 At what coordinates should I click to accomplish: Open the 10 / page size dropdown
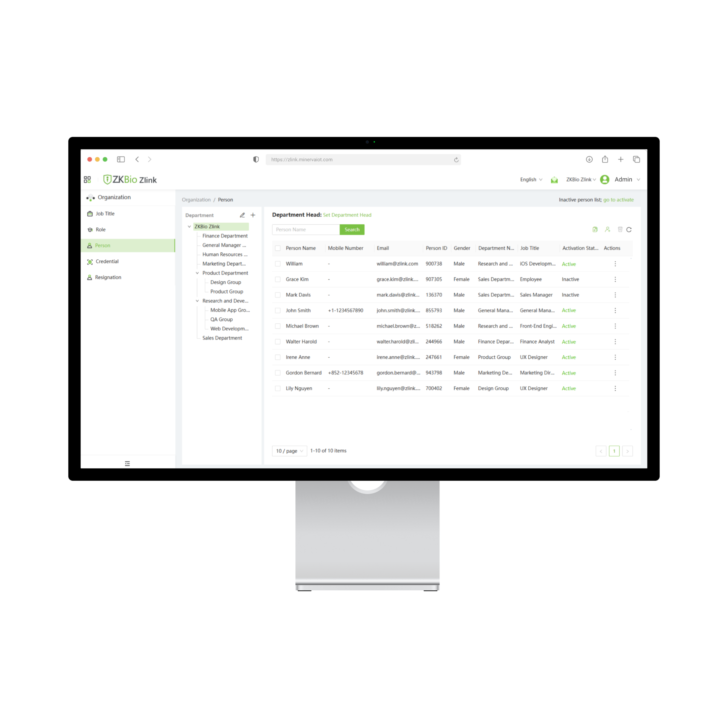click(x=289, y=451)
